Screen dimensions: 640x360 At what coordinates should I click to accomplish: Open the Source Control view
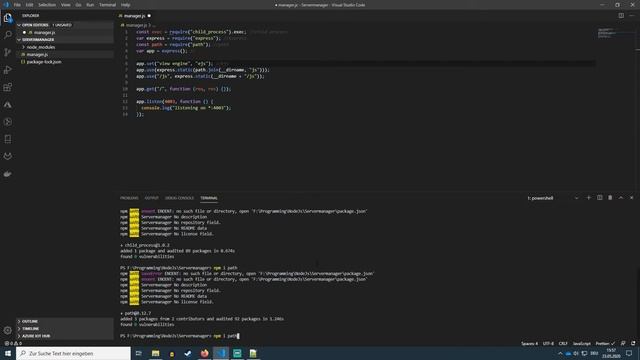[x=8, y=52]
